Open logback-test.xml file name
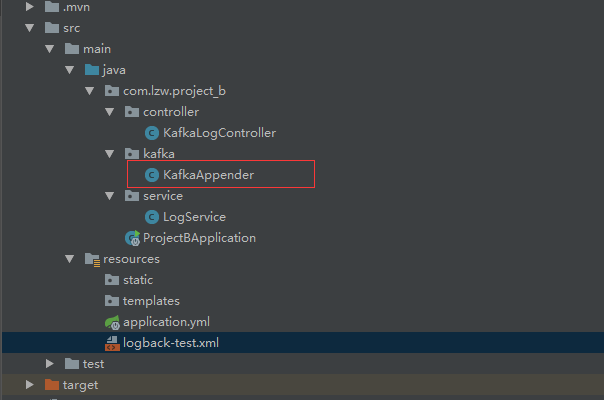This screenshot has height=400, width=604. (171, 343)
